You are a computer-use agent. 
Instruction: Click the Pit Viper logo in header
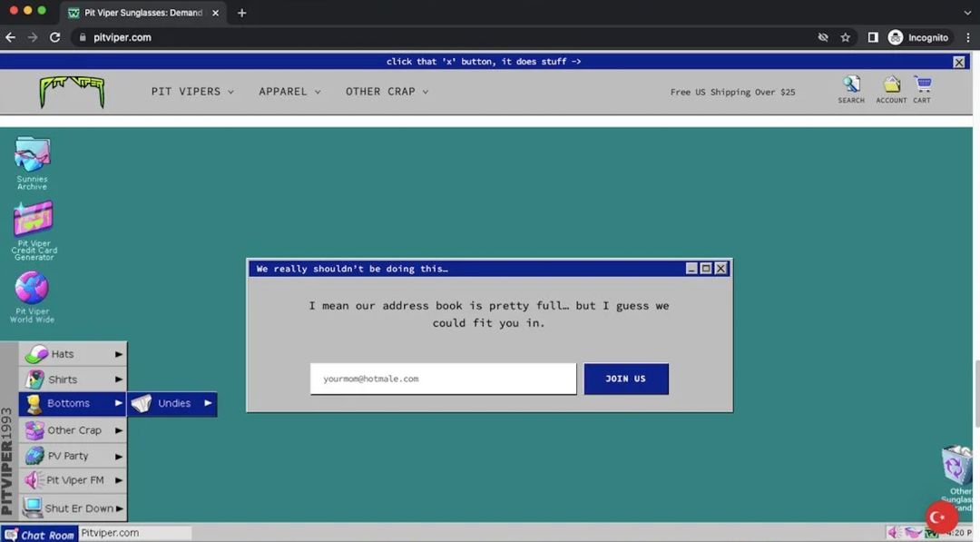72,92
